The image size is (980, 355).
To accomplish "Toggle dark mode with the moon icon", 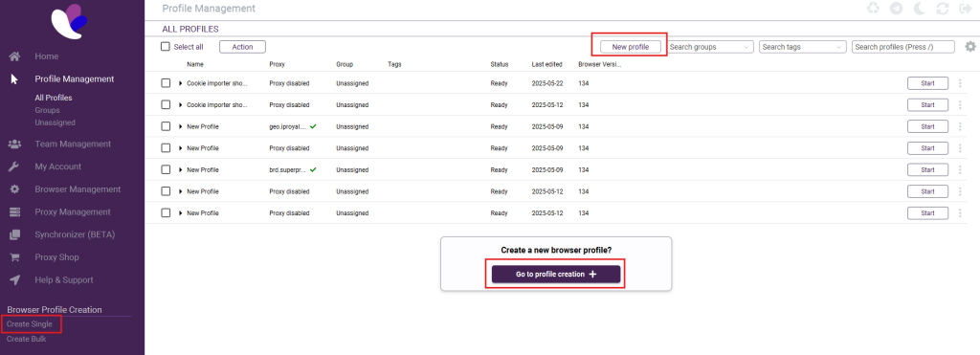I will click(x=920, y=9).
